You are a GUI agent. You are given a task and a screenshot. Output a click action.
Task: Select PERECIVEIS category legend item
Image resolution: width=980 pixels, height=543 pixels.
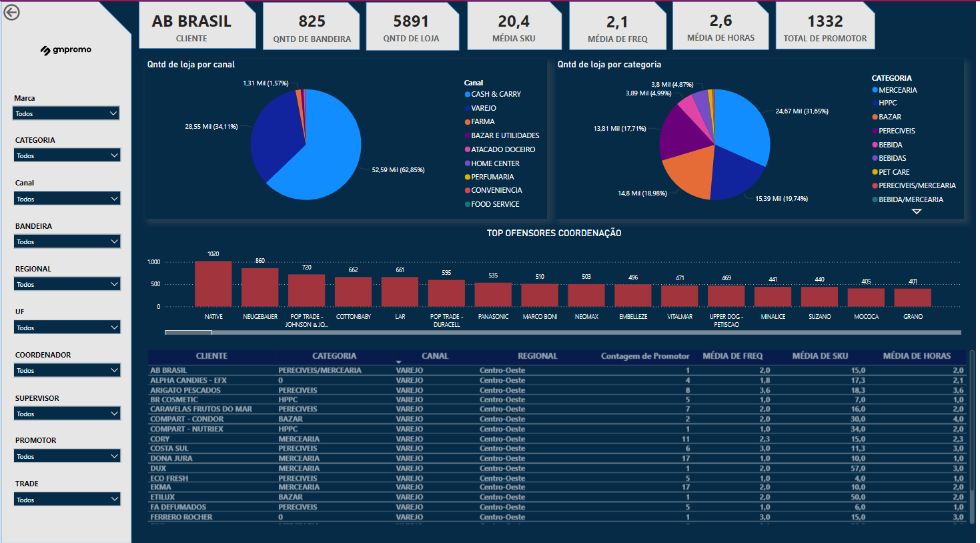click(893, 131)
